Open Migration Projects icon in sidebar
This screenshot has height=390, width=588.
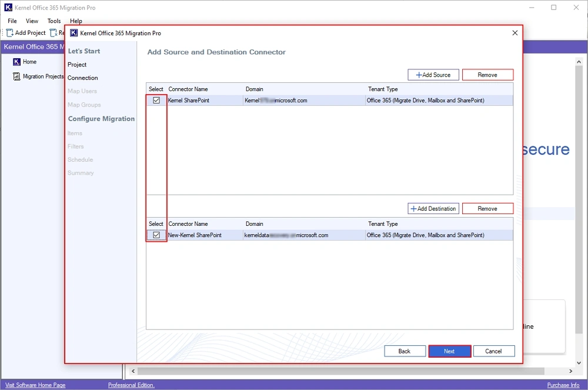point(16,76)
